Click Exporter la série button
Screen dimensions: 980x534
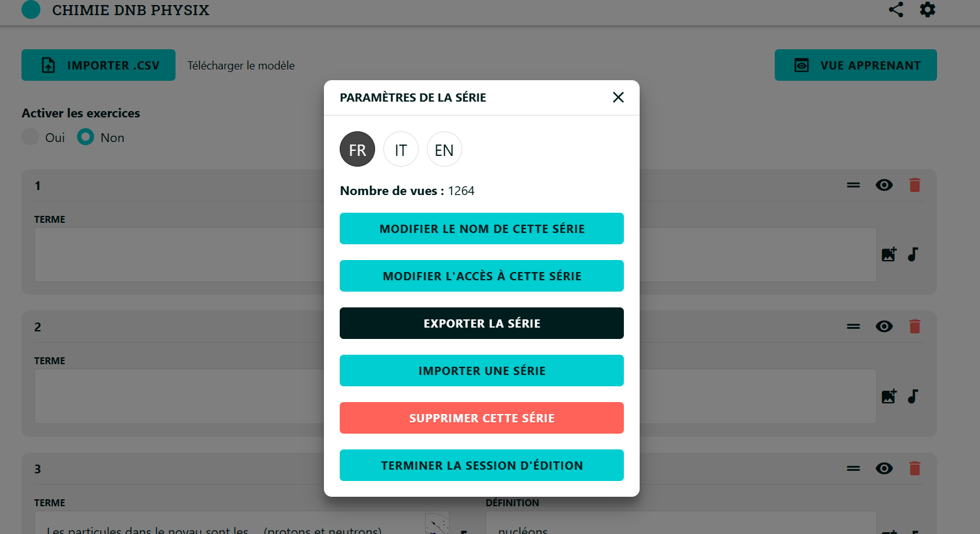click(481, 323)
